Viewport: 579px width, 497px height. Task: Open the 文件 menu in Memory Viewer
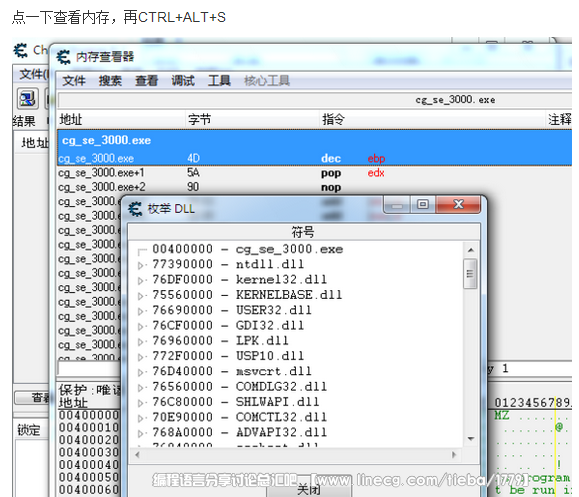(x=74, y=80)
